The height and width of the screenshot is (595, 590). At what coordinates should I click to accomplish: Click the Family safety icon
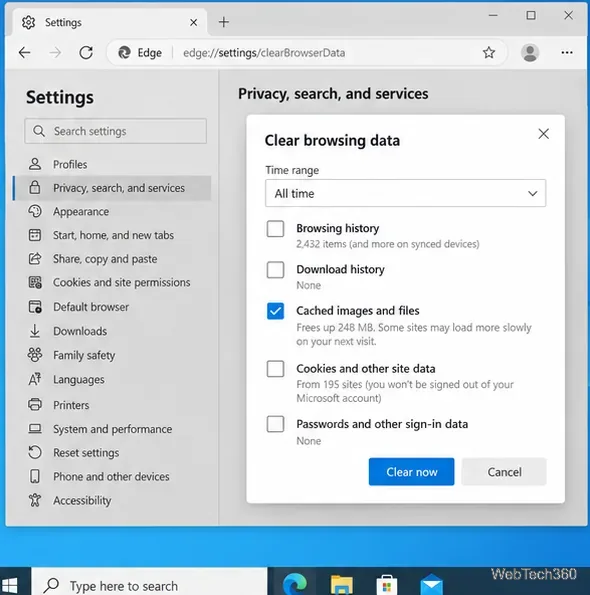pyautogui.click(x=35, y=355)
